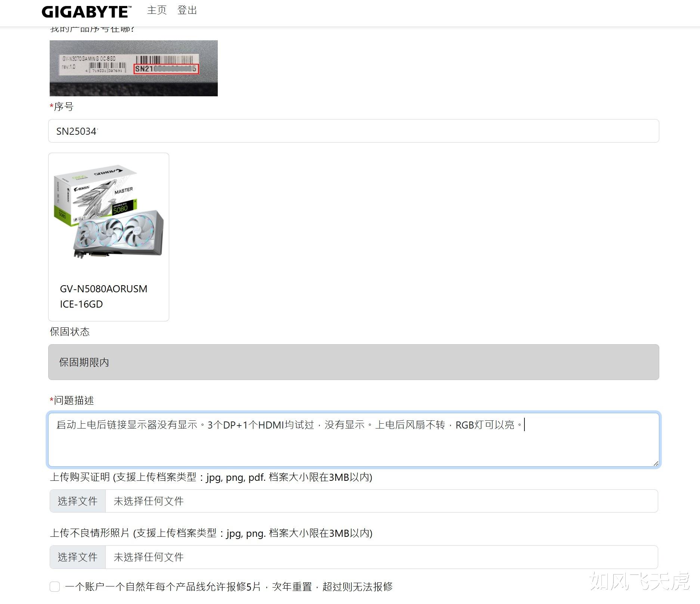Select the 登出 logout link

187,10
